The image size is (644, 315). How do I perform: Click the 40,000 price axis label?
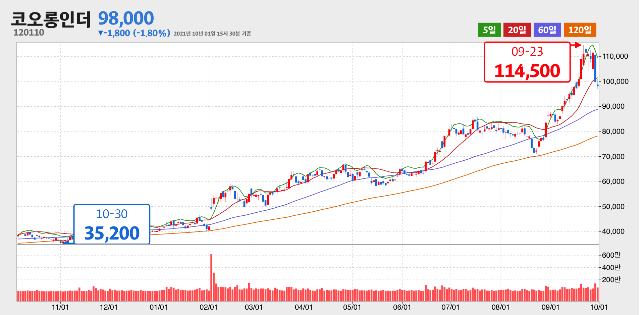pos(613,231)
